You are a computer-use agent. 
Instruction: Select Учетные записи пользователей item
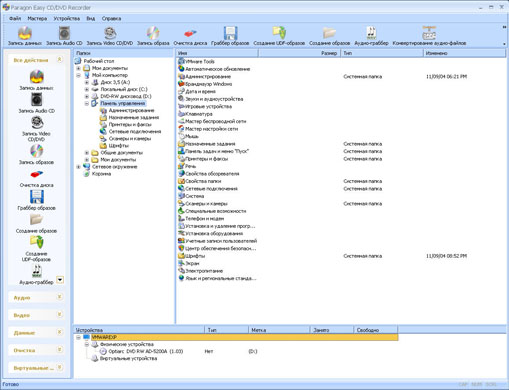pos(217,241)
